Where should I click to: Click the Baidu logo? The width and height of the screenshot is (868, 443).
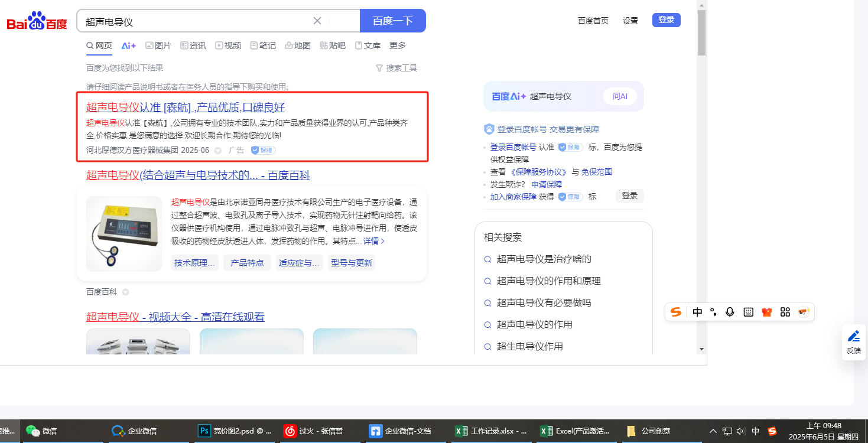click(x=37, y=22)
